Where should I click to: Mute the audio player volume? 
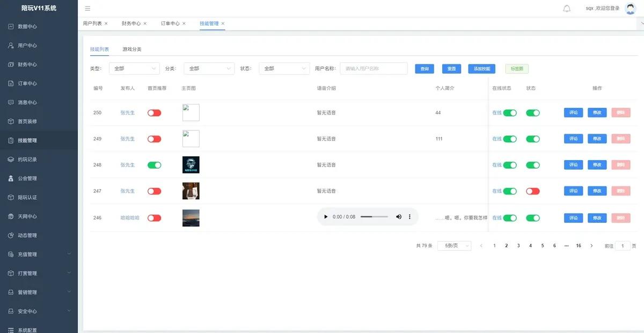pos(399,217)
